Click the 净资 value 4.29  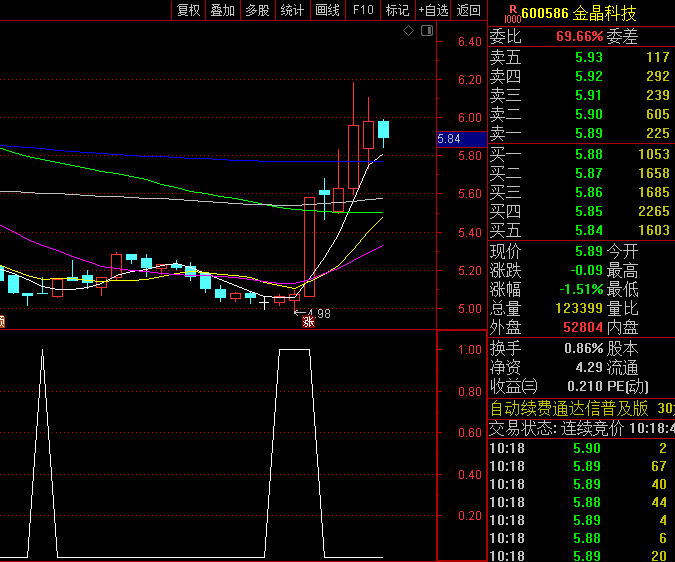point(589,367)
